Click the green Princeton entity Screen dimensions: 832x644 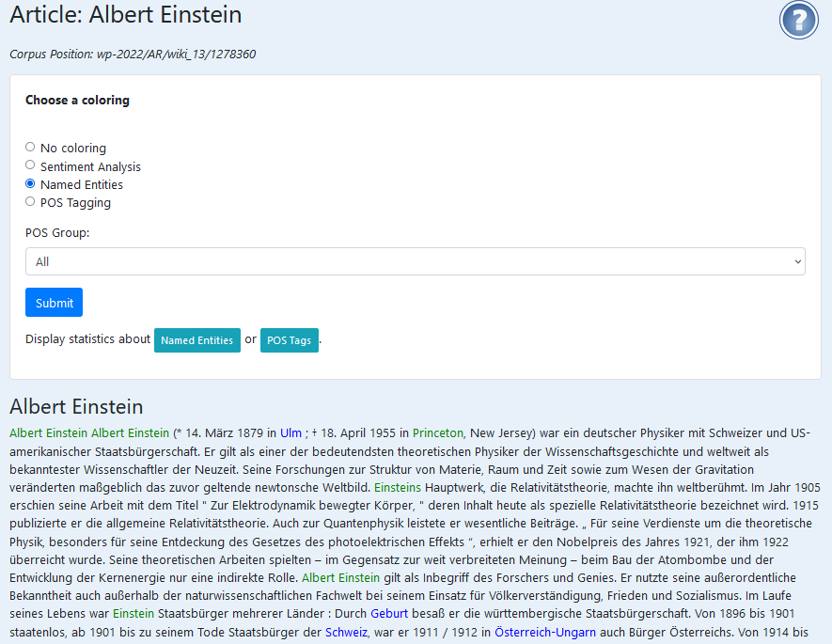[438, 432]
